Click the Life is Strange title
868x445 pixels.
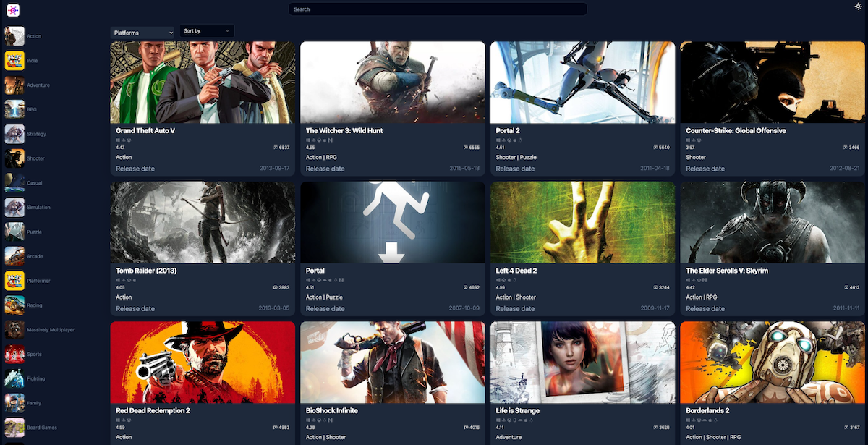pyautogui.click(x=518, y=411)
